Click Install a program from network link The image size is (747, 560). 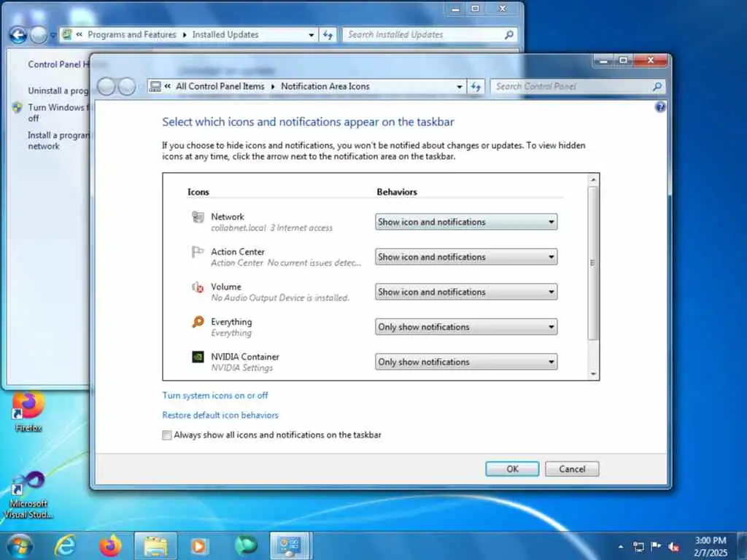[58, 141]
